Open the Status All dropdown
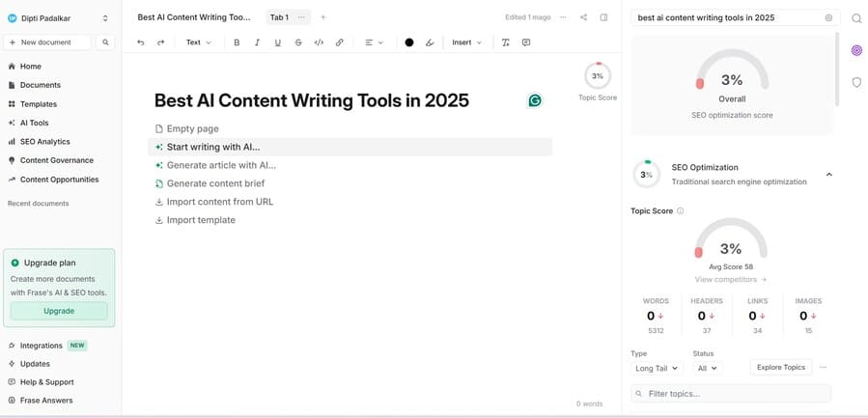Viewport: 868px width, 418px height. tap(707, 368)
